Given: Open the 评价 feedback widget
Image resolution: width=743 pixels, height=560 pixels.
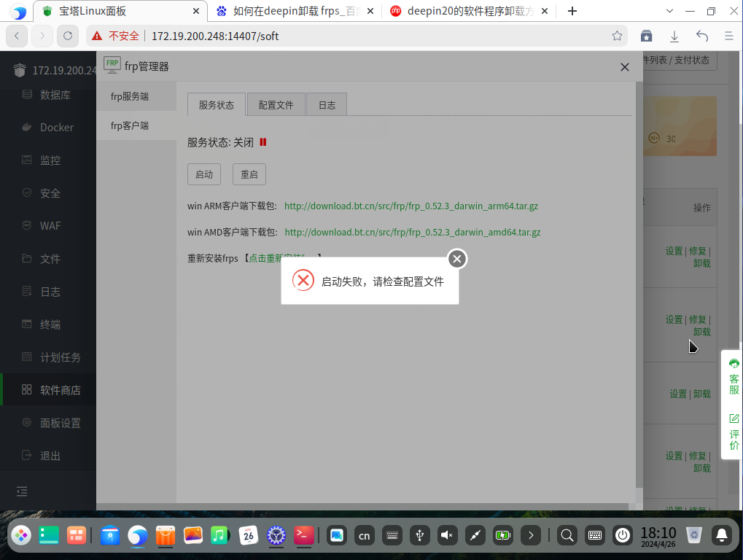Looking at the screenshot, I should (x=734, y=432).
